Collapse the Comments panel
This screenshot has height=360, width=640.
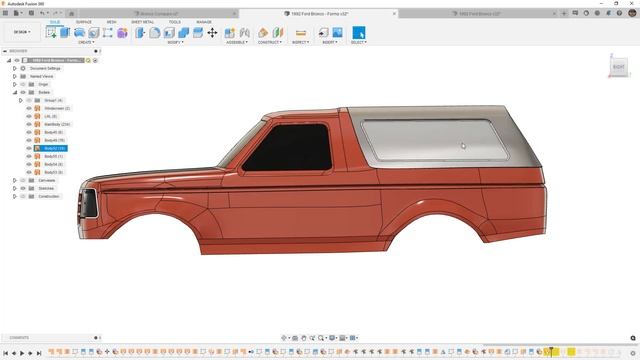[96, 338]
